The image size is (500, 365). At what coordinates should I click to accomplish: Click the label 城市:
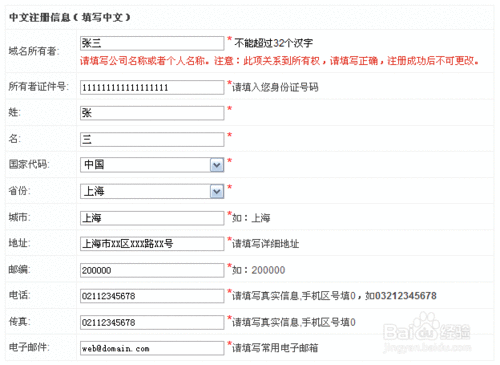tap(19, 217)
